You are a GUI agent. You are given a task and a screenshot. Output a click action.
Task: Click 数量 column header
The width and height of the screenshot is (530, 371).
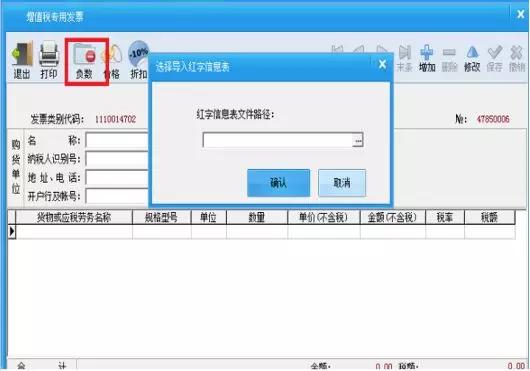pyautogui.click(x=257, y=217)
